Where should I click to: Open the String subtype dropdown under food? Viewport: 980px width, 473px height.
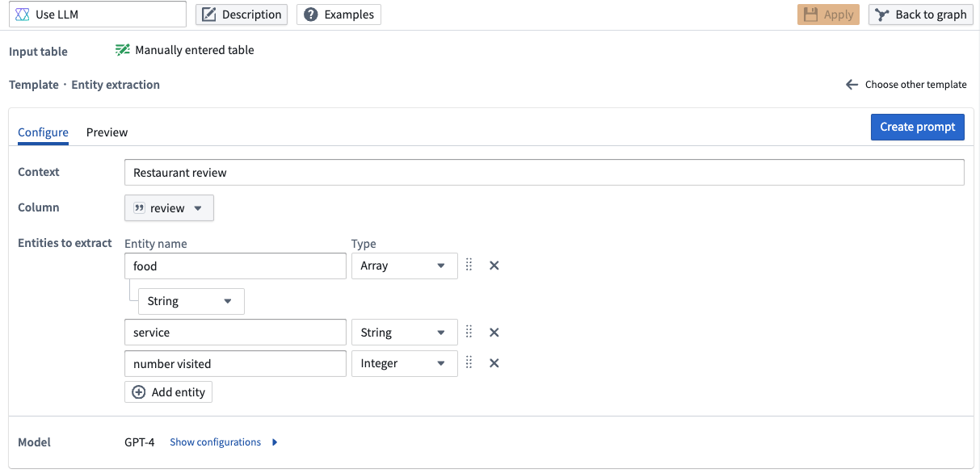tap(191, 301)
